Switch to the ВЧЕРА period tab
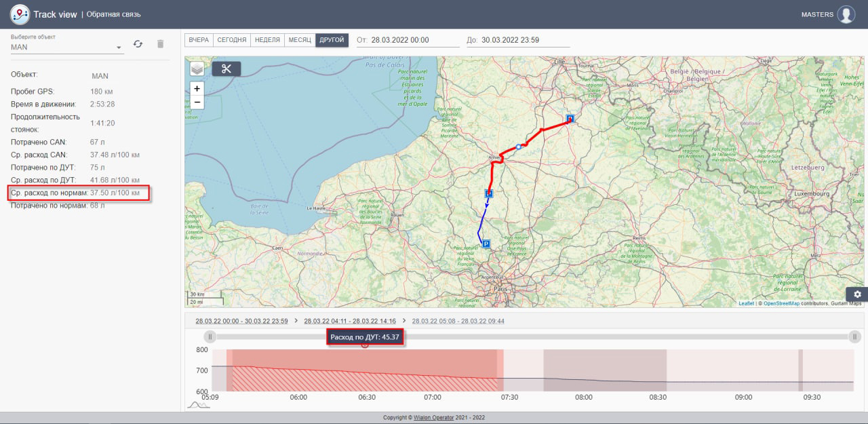The image size is (868, 424). 199,40
